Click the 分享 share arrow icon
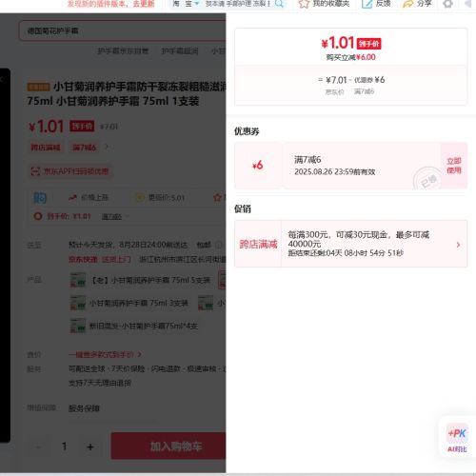 (407, 4)
